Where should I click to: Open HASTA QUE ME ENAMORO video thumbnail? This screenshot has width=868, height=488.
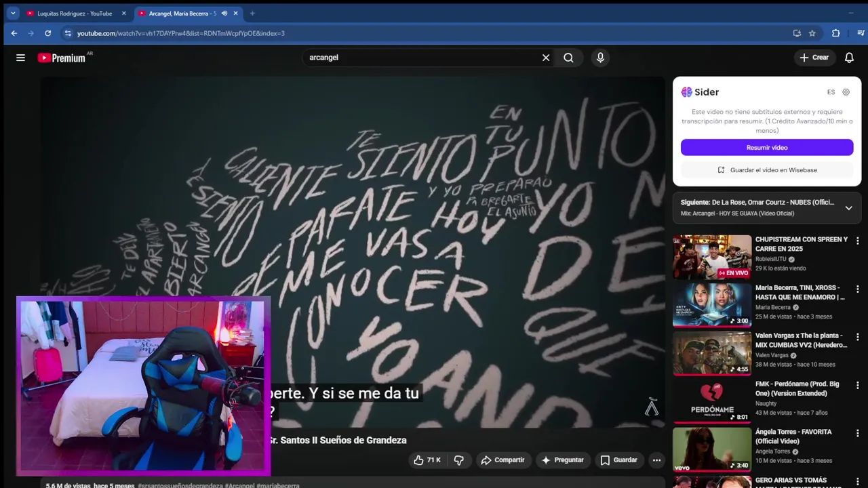pyautogui.click(x=712, y=305)
